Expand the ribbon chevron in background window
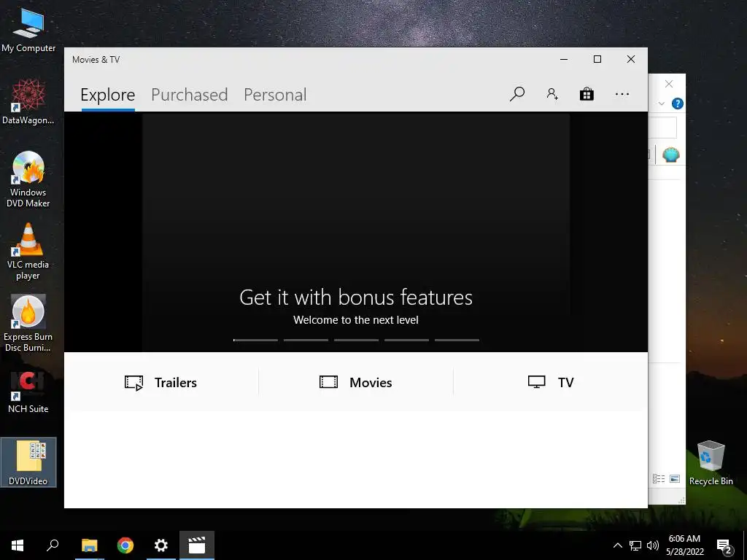 (661, 104)
